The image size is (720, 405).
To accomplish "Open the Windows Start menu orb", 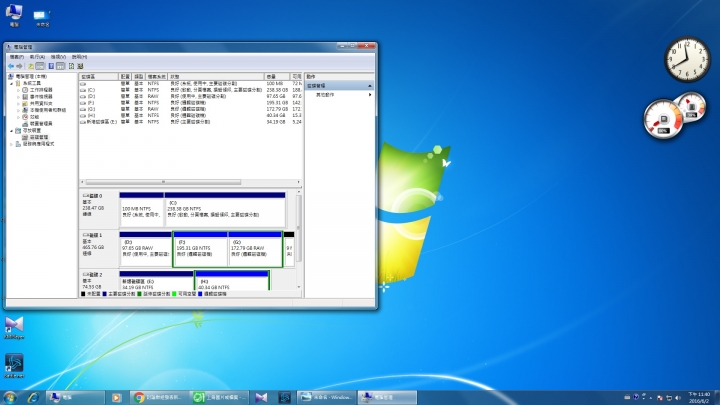I will point(10,398).
